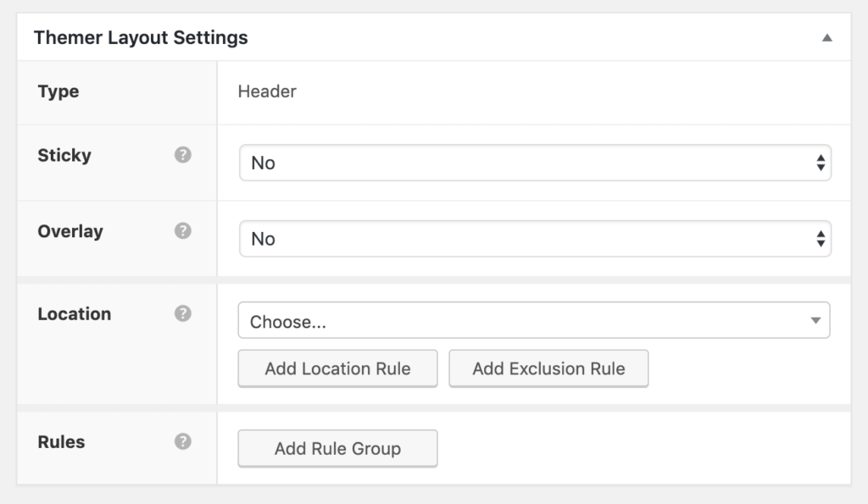
Task: Click the help icon beside Rules
Action: [183, 441]
